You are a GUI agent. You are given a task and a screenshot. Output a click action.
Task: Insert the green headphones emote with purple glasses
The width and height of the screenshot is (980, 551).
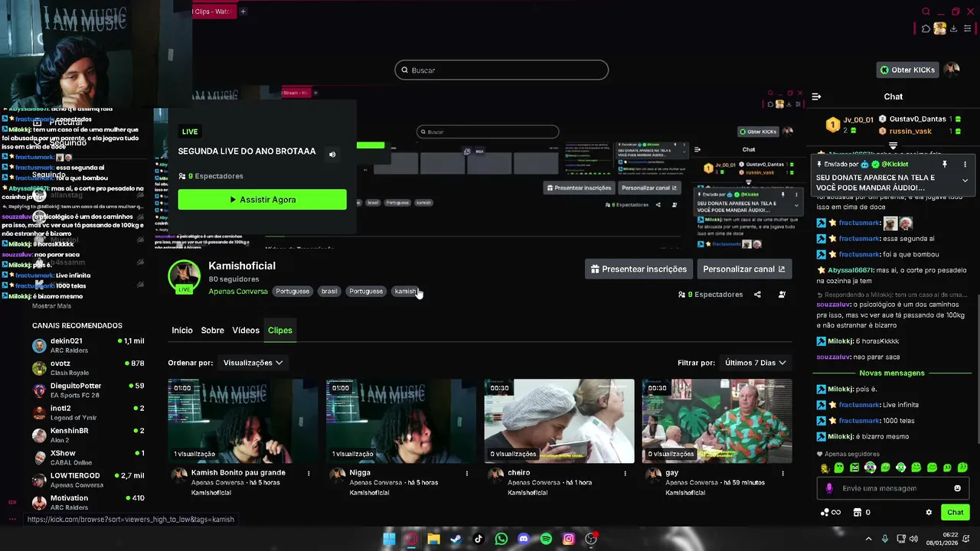click(x=871, y=468)
